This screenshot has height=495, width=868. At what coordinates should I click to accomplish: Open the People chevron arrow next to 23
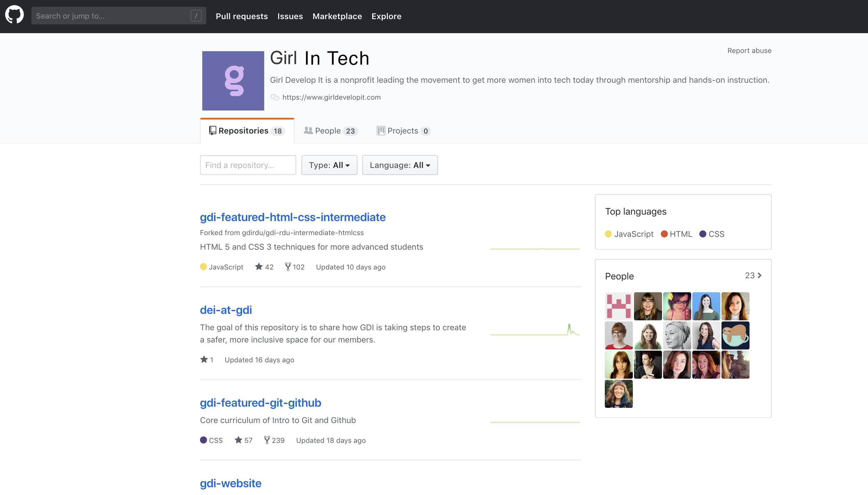click(x=760, y=275)
